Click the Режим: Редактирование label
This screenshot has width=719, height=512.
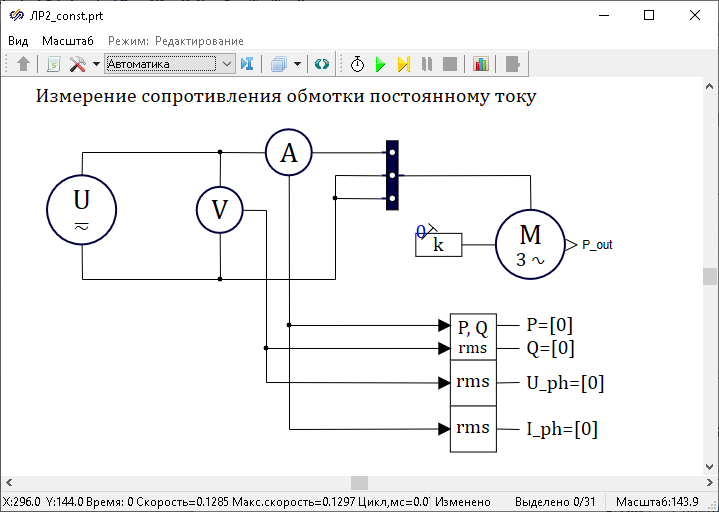point(176,41)
